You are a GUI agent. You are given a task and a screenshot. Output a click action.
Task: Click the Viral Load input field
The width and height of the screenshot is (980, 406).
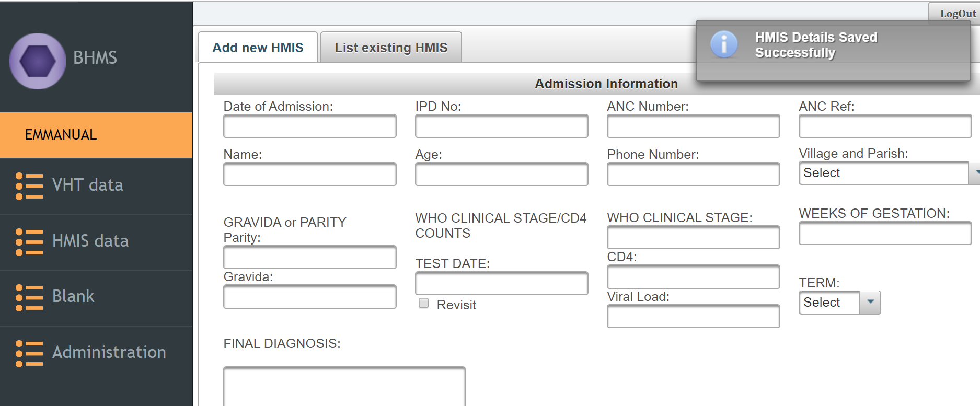pos(693,317)
